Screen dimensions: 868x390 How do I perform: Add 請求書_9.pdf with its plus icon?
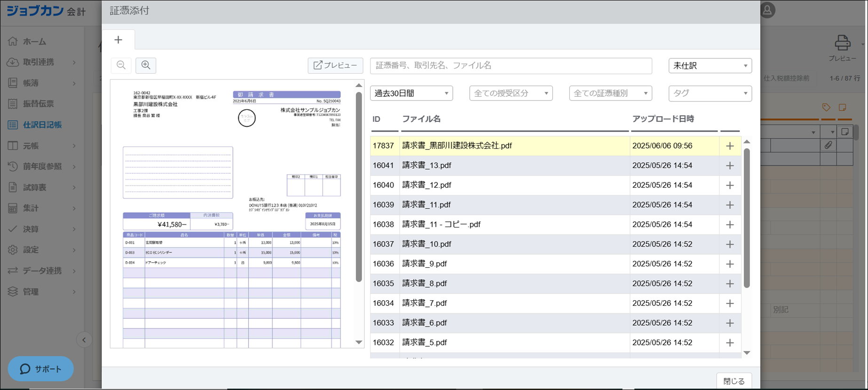coord(730,264)
